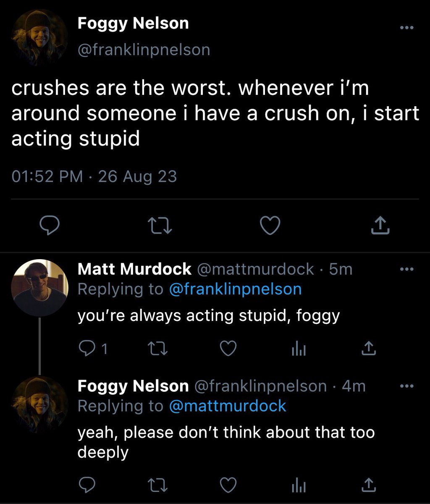
Task: Like Foggy's last reply
Action: point(229,485)
